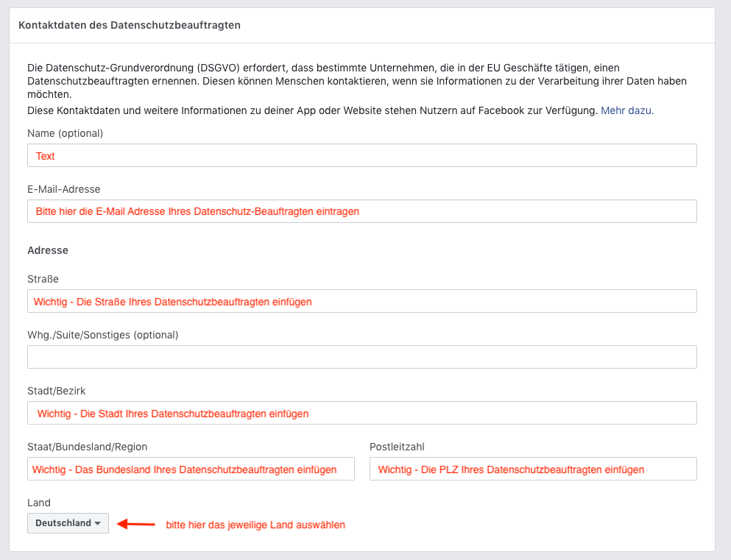
Task: Click the Staat/Bundesland/Region input field
Action: coord(191,469)
